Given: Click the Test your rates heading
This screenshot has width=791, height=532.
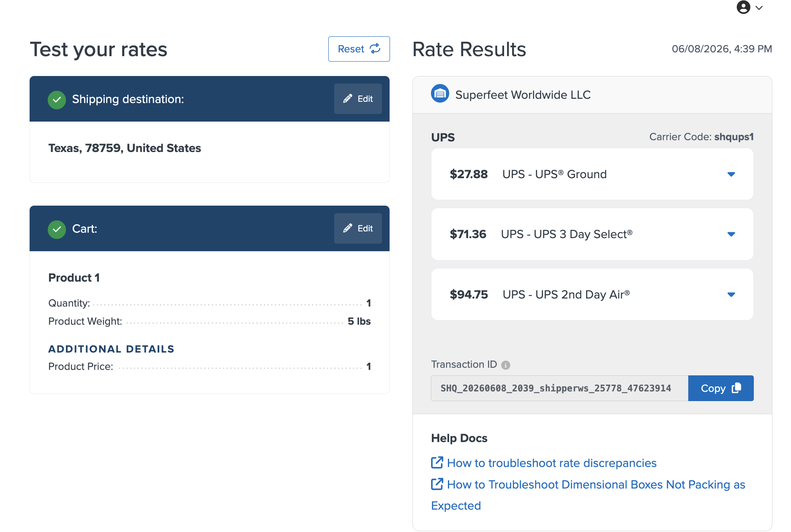Looking at the screenshot, I should pyautogui.click(x=98, y=50).
